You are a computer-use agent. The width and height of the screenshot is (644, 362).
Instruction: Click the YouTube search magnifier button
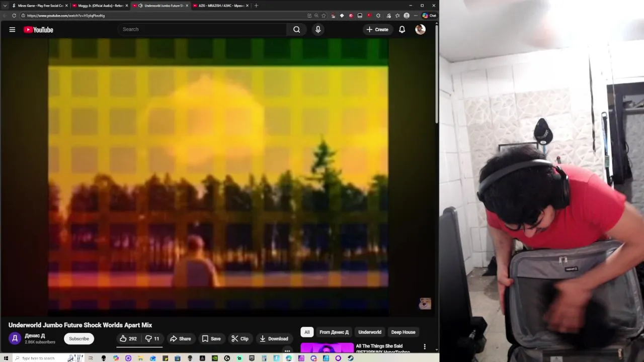click(297, 30)
